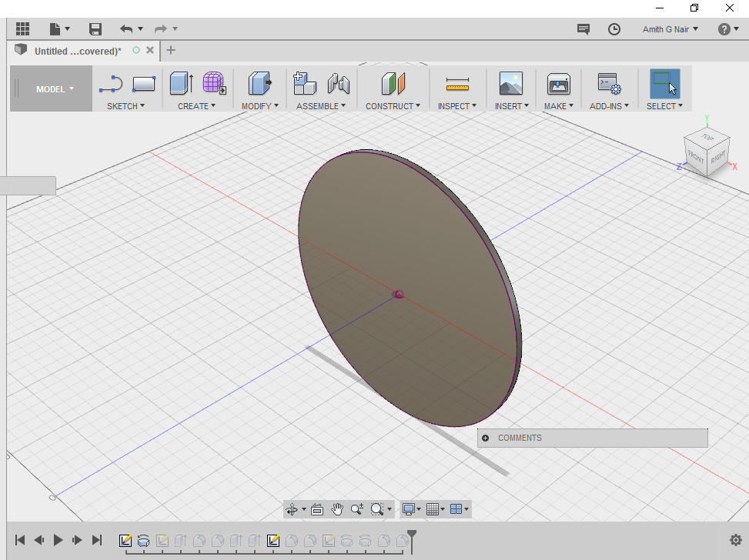
Task: Click the File document icon
Action: pos(55,29)
